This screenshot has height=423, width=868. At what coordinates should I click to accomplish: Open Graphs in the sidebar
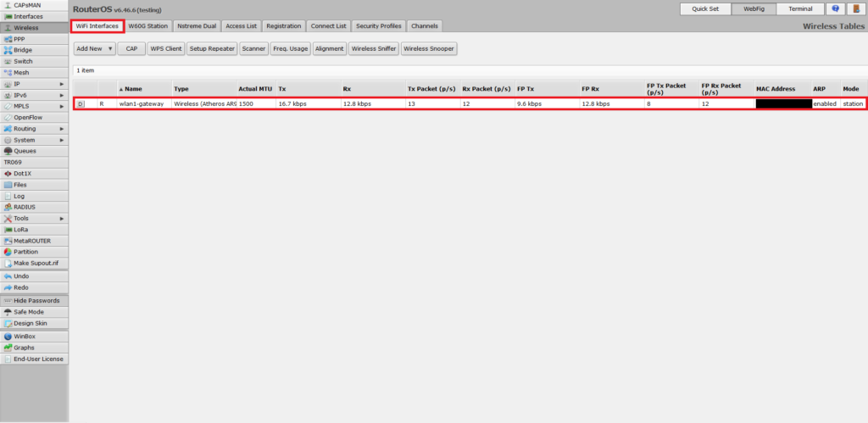[34, 348]
